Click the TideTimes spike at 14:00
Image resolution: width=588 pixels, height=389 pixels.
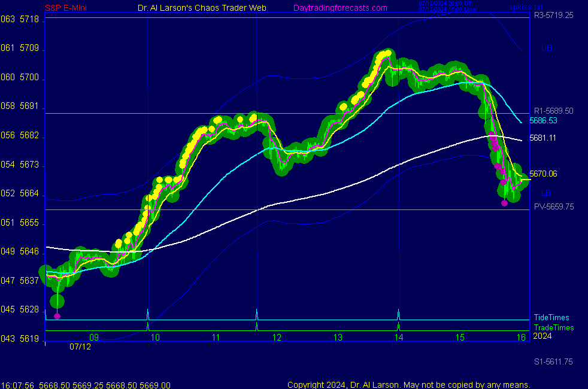[x=398, y=314]
